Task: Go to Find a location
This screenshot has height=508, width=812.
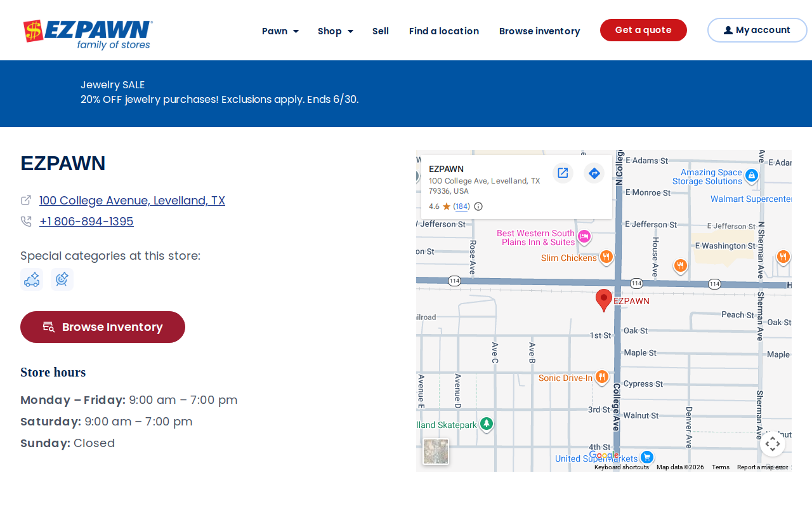Action: click(x=444, y=31)
